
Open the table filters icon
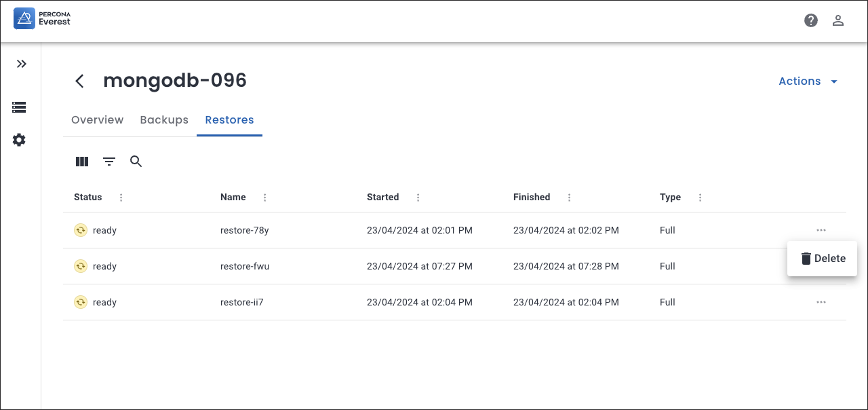tap(109, 162)
